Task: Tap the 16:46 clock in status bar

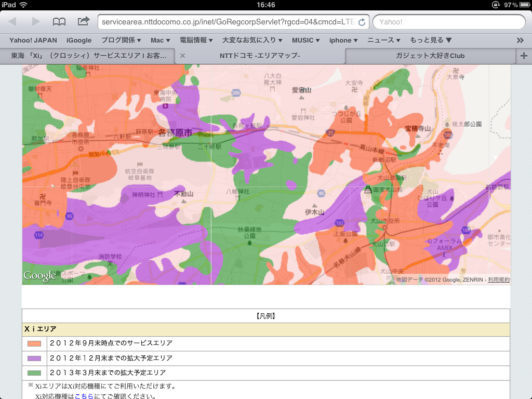Action: 266,5
